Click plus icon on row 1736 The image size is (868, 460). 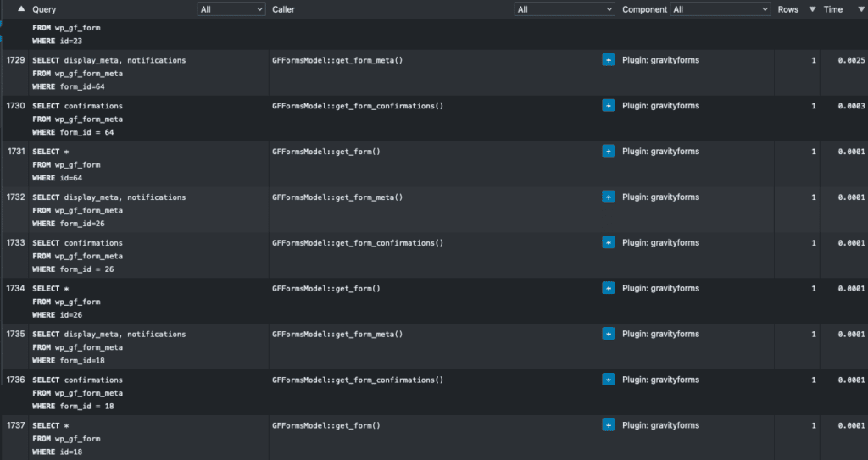(608, 380)
